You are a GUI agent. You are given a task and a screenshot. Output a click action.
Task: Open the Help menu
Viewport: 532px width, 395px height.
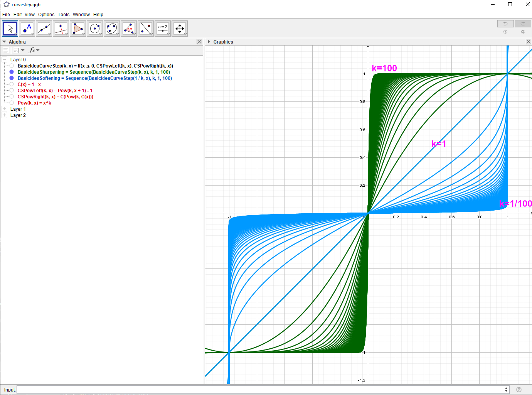tap(98, 15)
